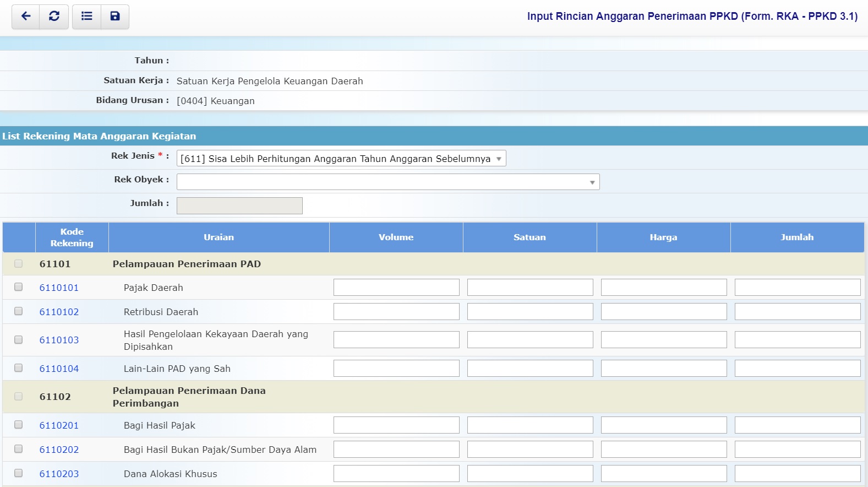Expand the Rek Obyek dropdown
Image resolution: width=868 pixels, height=487 pixels.
pyautogui.click(x=387, y=182)
